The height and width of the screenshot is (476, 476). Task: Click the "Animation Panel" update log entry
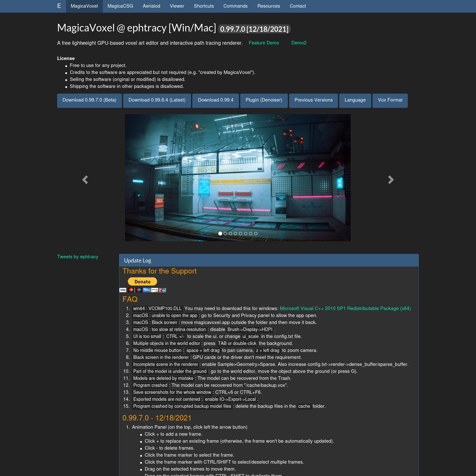190,427
